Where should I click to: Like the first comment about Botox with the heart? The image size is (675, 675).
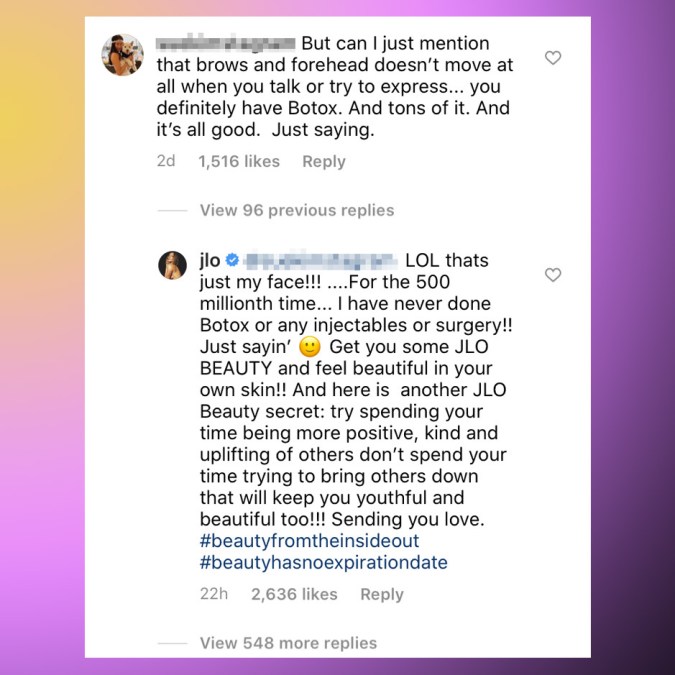(552, 58)
